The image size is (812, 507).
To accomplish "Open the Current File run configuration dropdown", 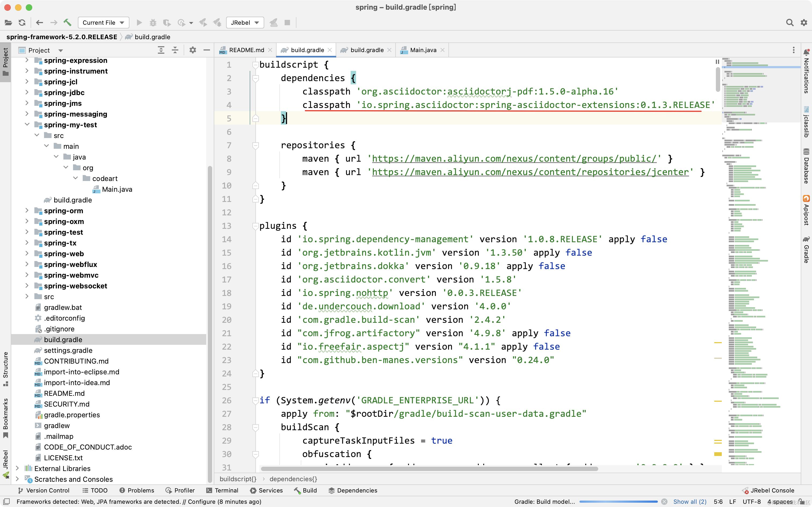I will pyautogui.click(x=103, y=23).
